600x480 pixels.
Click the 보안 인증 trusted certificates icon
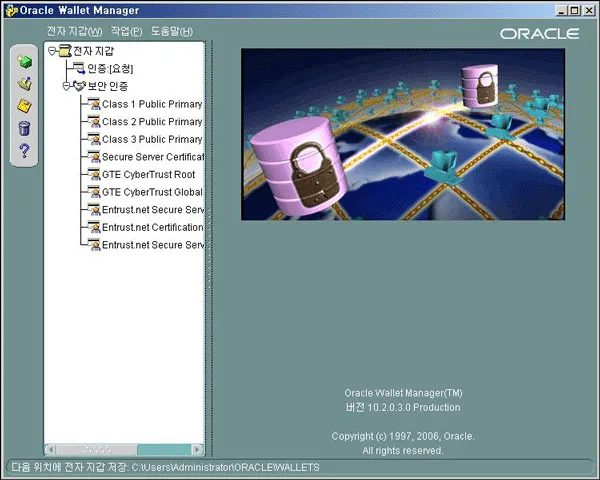click(79, 86)
